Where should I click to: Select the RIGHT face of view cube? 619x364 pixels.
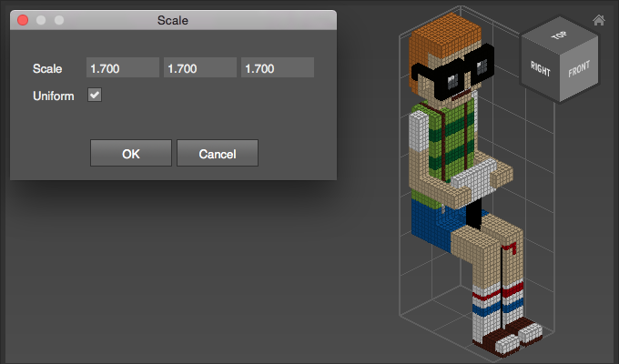tap(541, 67)
